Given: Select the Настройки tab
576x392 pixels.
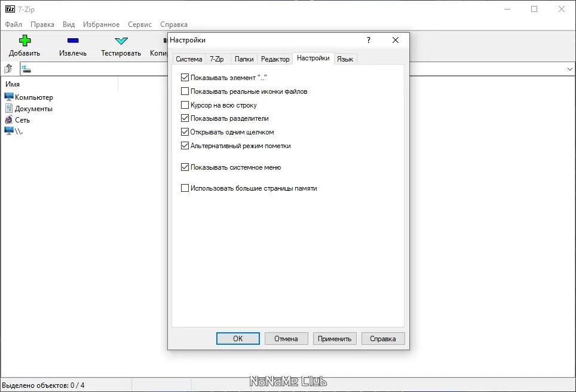Looking at the screenshot, I should tap(313, 58).
